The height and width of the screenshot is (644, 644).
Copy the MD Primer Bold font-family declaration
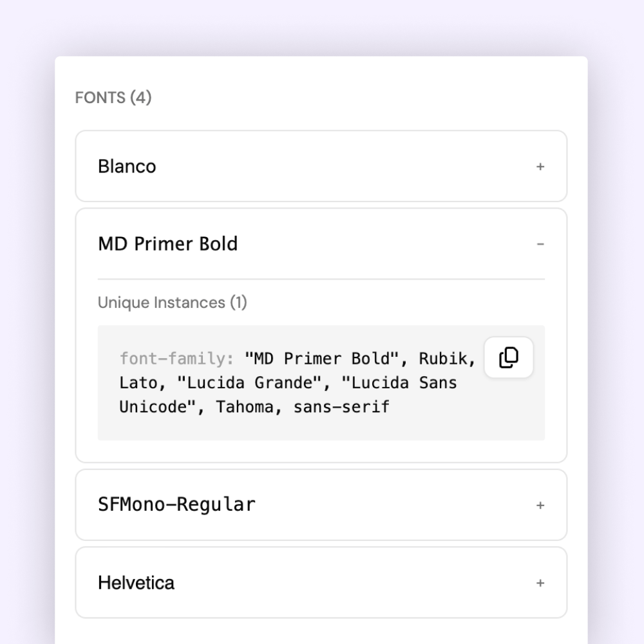coord(508,358)
